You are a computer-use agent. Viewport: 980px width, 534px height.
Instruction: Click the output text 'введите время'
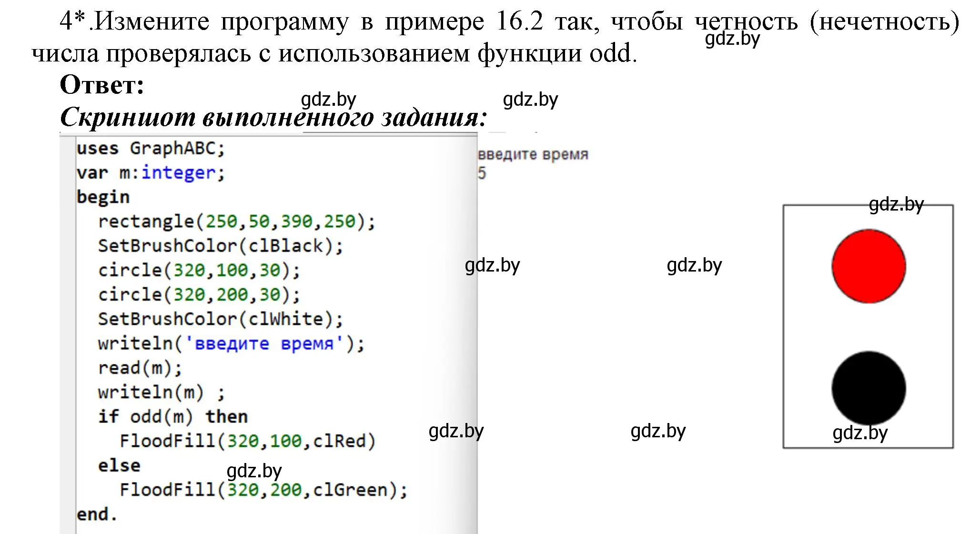point(533,155)
